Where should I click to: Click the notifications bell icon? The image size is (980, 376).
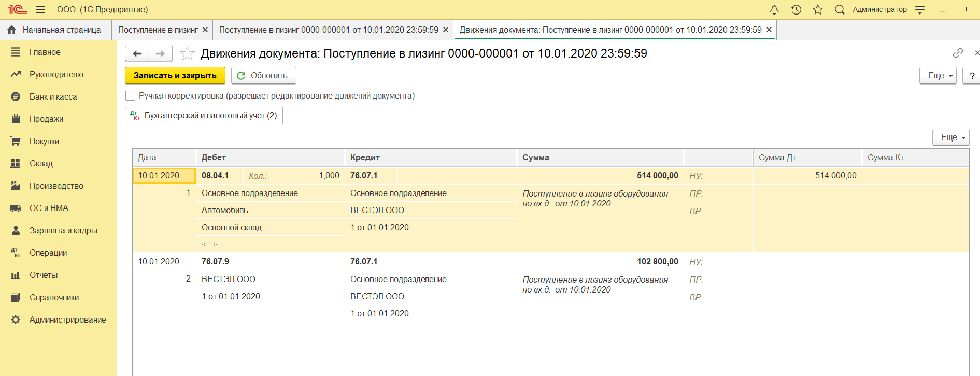[x=774, y=10]
